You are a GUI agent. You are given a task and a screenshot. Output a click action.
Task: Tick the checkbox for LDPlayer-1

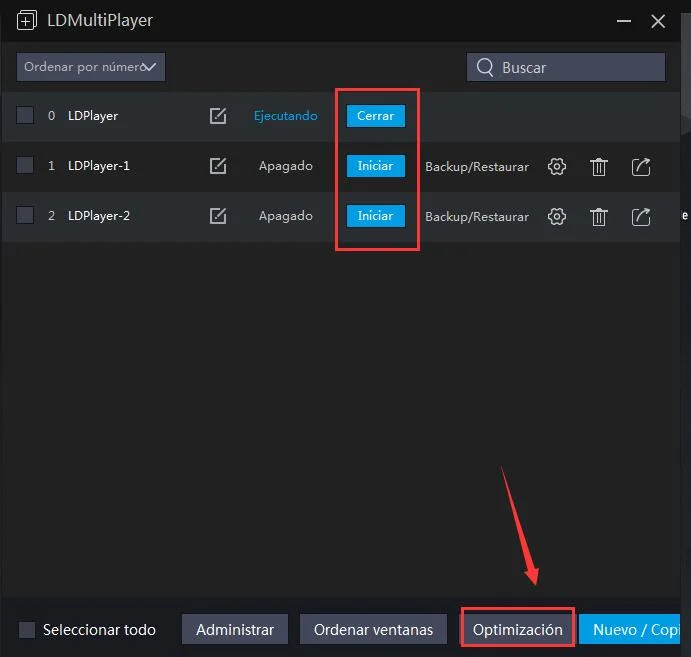[25, 165]
